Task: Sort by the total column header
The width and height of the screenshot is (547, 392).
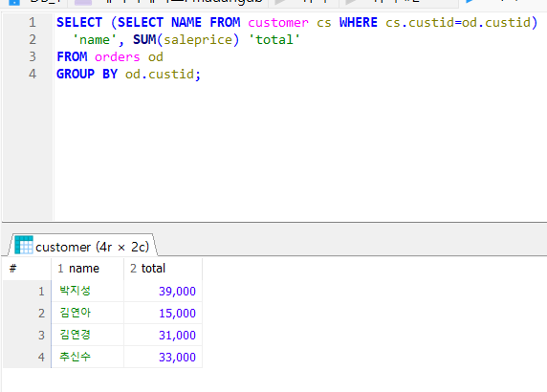Action: tap(163, 269)
